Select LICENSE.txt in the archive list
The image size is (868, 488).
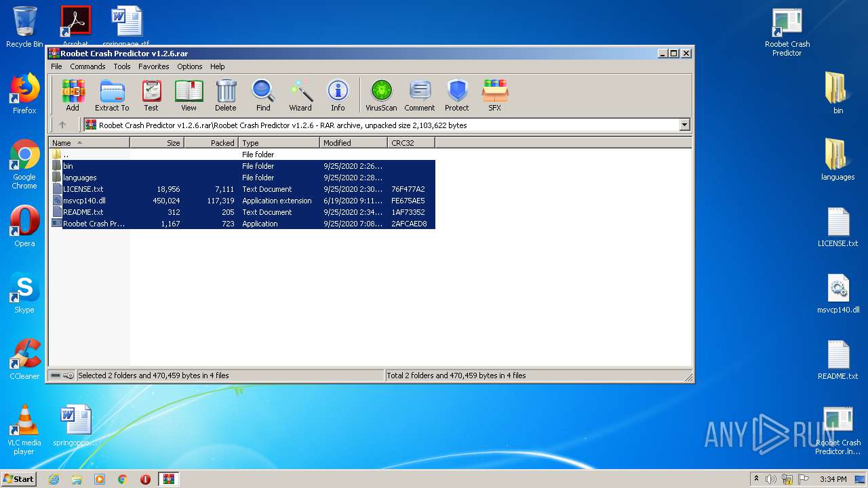242,189
